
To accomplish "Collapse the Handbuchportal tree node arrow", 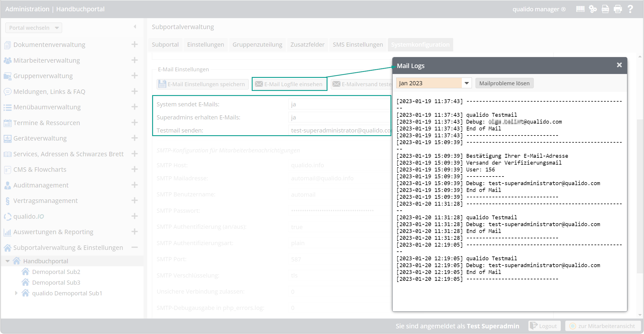I will 7,261.
